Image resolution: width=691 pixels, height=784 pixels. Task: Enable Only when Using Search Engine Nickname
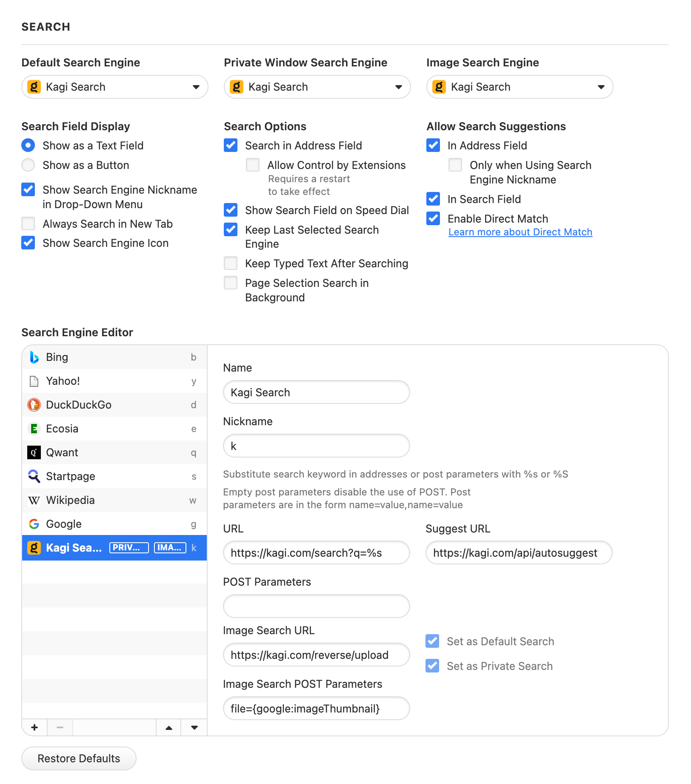(455, 165)
